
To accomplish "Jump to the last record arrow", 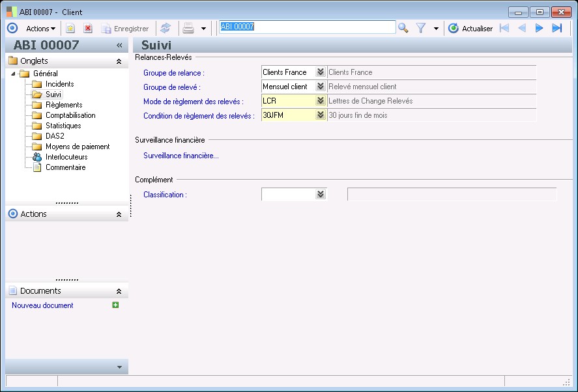I will [556, 28].
